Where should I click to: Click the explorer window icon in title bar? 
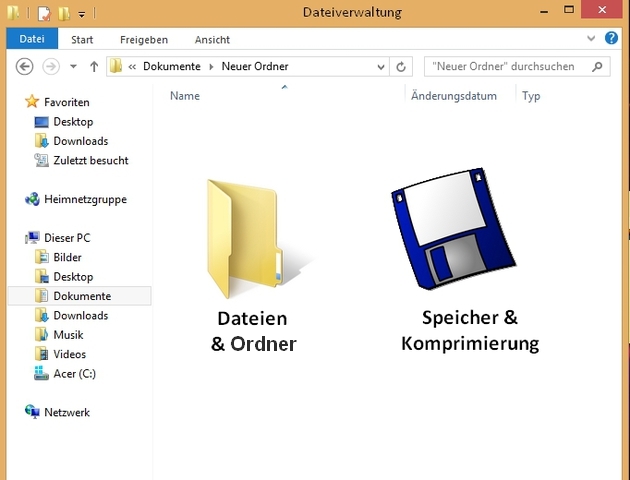click(x=13, y=13)
